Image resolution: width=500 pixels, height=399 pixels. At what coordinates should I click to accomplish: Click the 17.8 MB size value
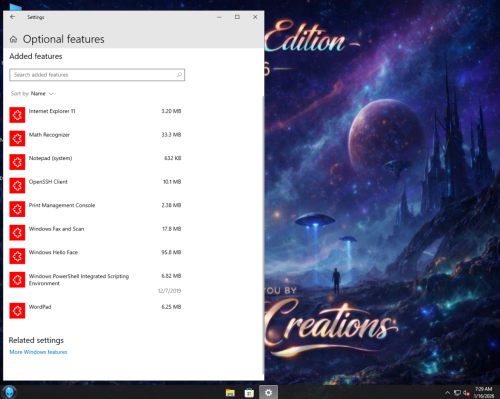172,229
